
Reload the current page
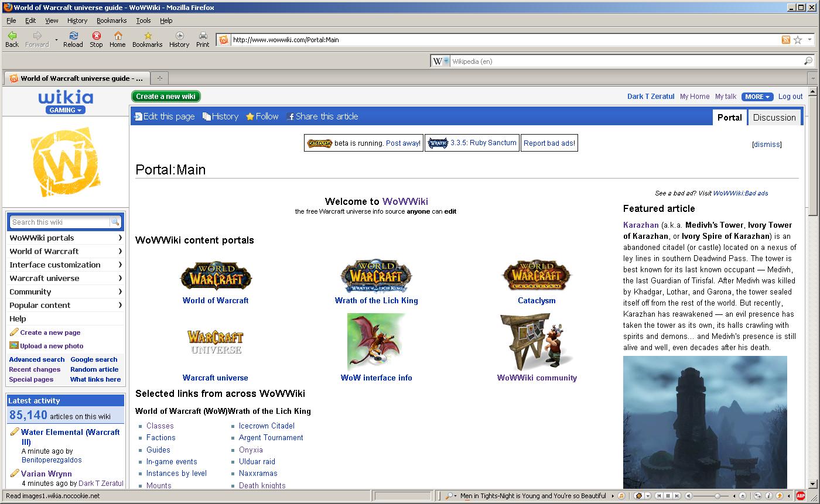pyautogui.click(x=73, y=40)
